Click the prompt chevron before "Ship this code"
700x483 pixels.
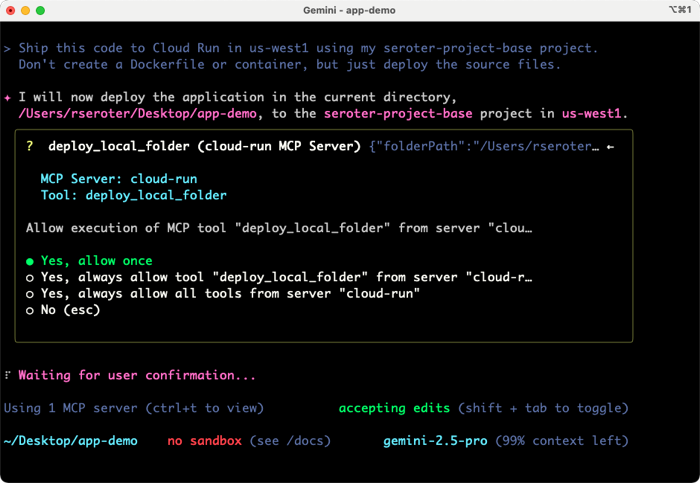[x=8, y=48]
